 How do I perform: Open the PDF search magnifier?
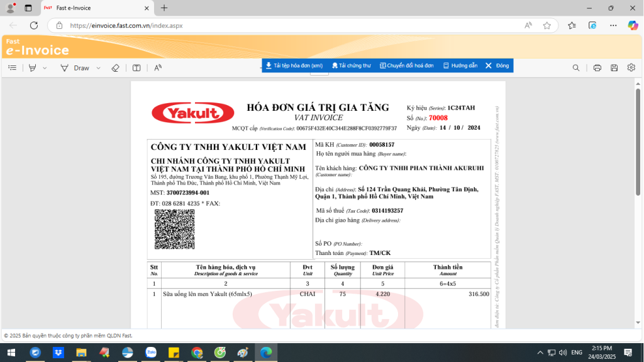click(x=576, y=68)
